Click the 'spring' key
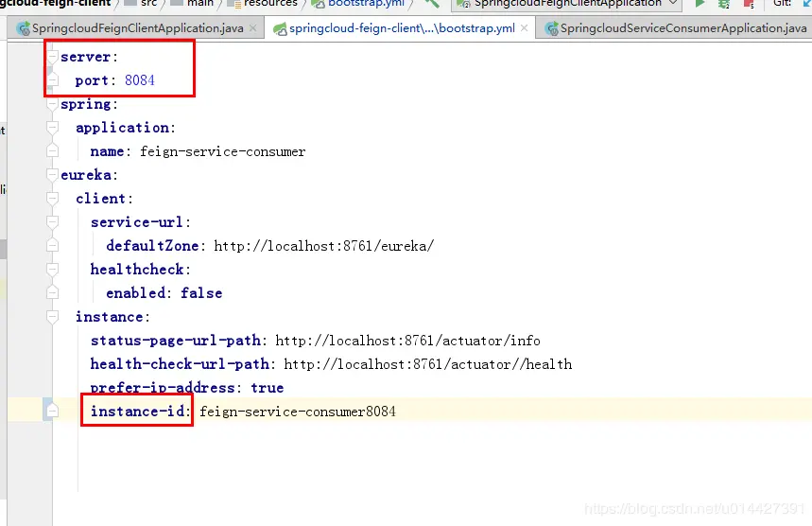This screenshot has width=812, height=526. [x=85, y=104]
